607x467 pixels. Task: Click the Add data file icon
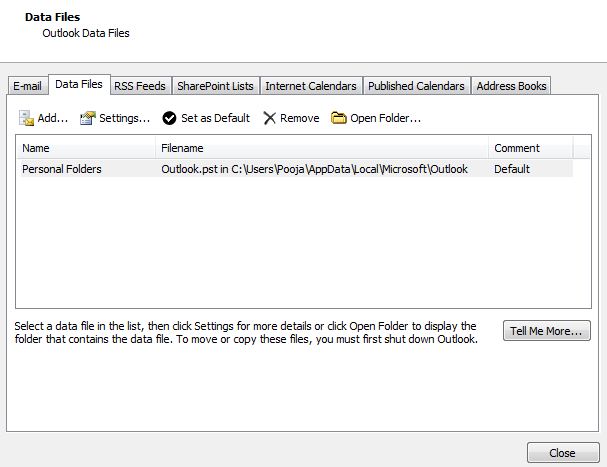click(x=26, y=118)
